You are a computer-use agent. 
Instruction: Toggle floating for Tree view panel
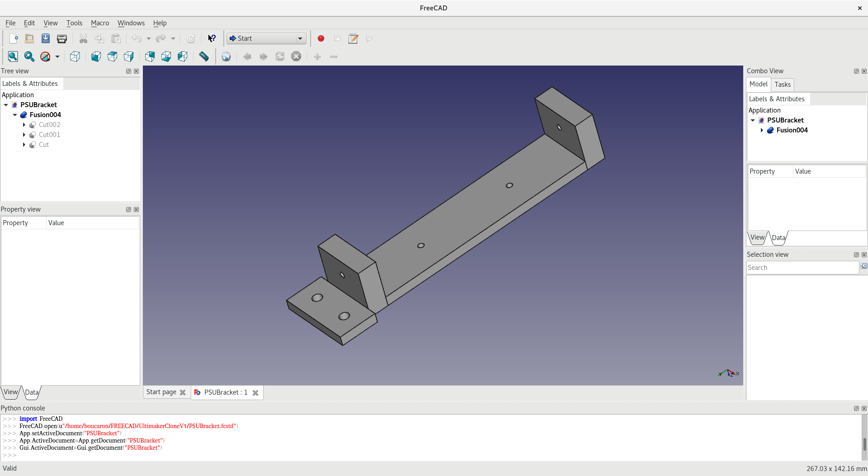pos(128,71)
